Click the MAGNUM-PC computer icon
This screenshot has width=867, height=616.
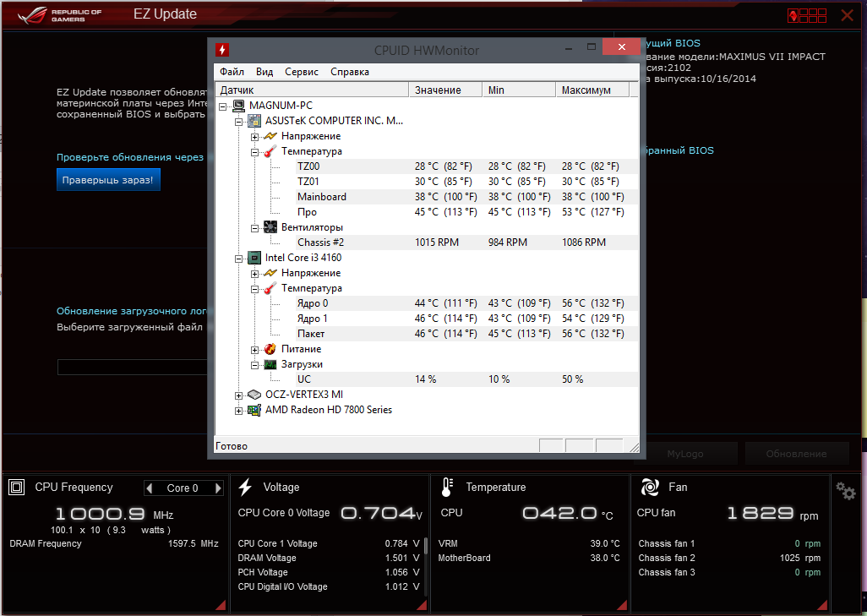click(239, 106)
